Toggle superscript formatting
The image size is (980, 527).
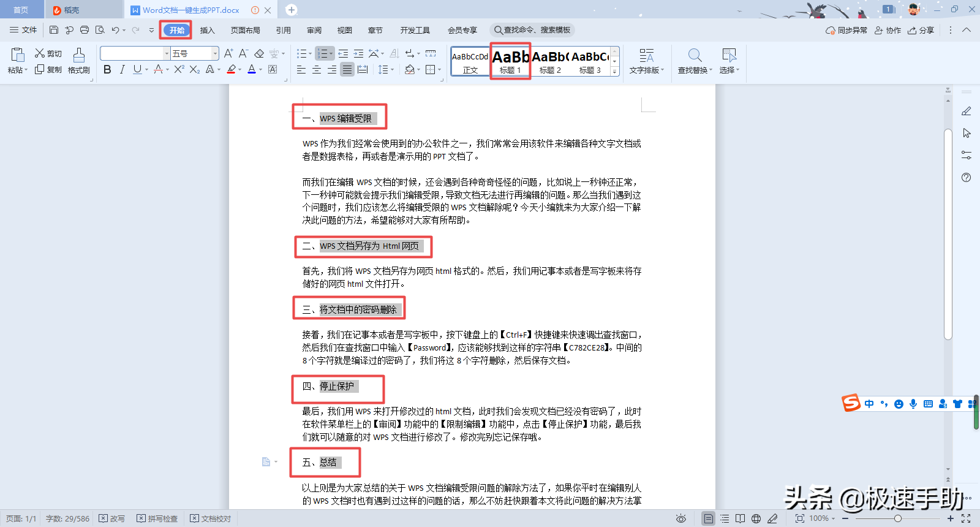click(x=179, y=69)
